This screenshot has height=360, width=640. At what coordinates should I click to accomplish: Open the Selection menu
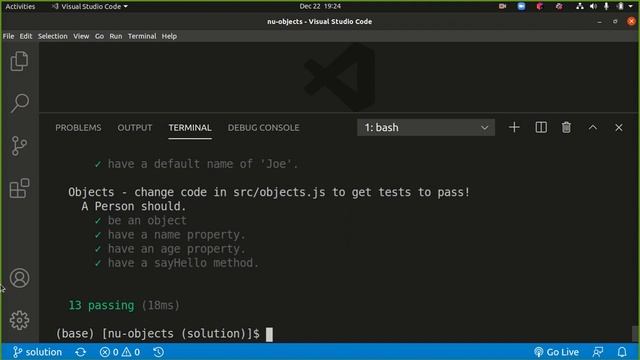coord(53,36)
